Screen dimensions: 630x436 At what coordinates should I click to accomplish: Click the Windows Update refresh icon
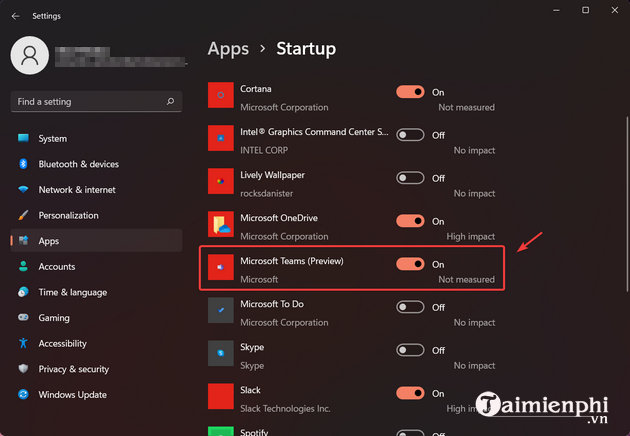(23, 395)
